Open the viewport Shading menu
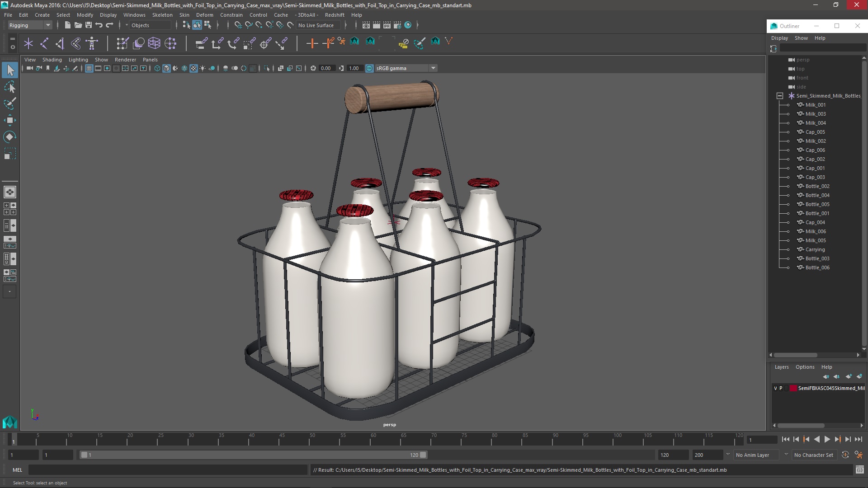The height and width of the screenshot is (488, 868). pos(52,60)
